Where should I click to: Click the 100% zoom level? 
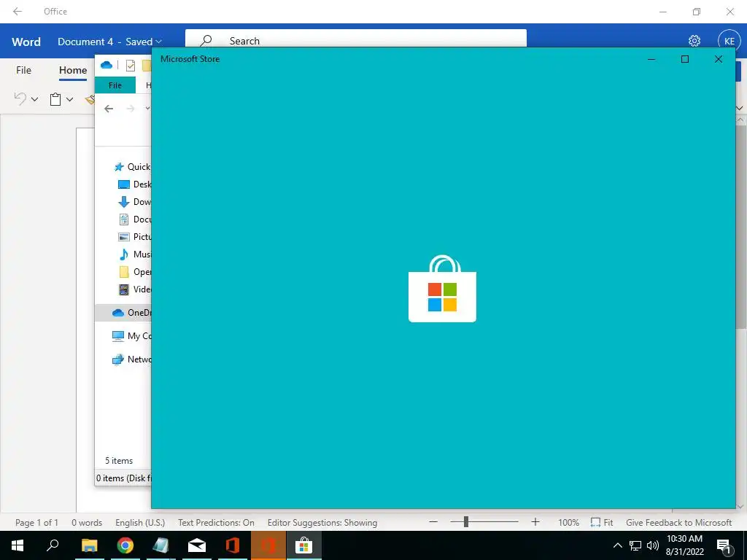[x=569, y=522]
